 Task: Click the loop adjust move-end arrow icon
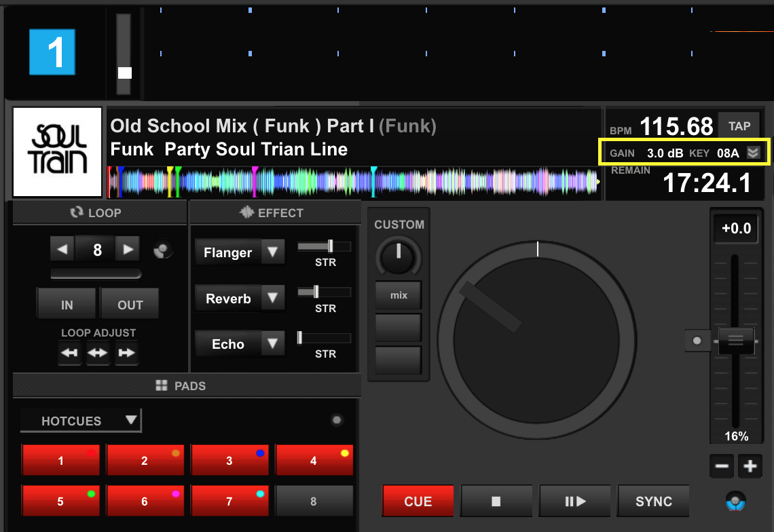point(126,353)
